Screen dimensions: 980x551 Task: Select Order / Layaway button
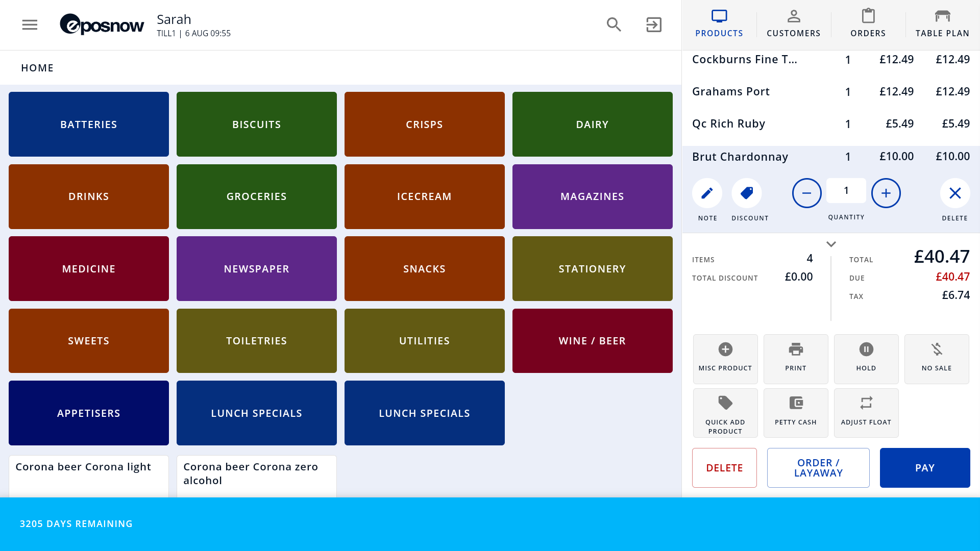coord(818,468)
